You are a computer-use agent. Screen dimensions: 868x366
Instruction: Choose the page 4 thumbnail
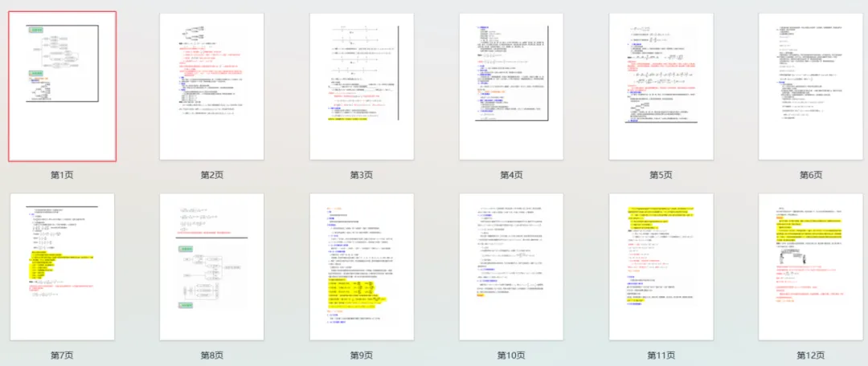click(x=511, y=86)
